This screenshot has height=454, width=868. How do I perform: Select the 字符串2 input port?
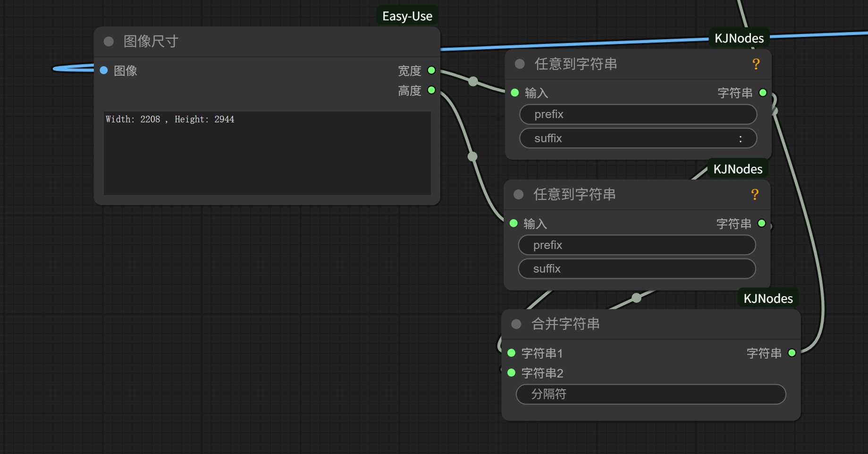(x=511, y=373)
